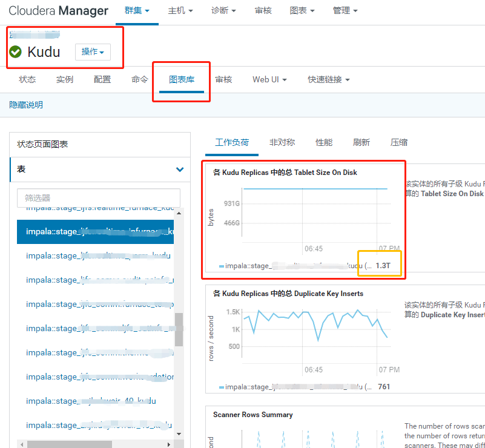Open the Duplicate Key Inserts chart title
Viewport: 485px width, 448px height.
[x=288, y=294]
